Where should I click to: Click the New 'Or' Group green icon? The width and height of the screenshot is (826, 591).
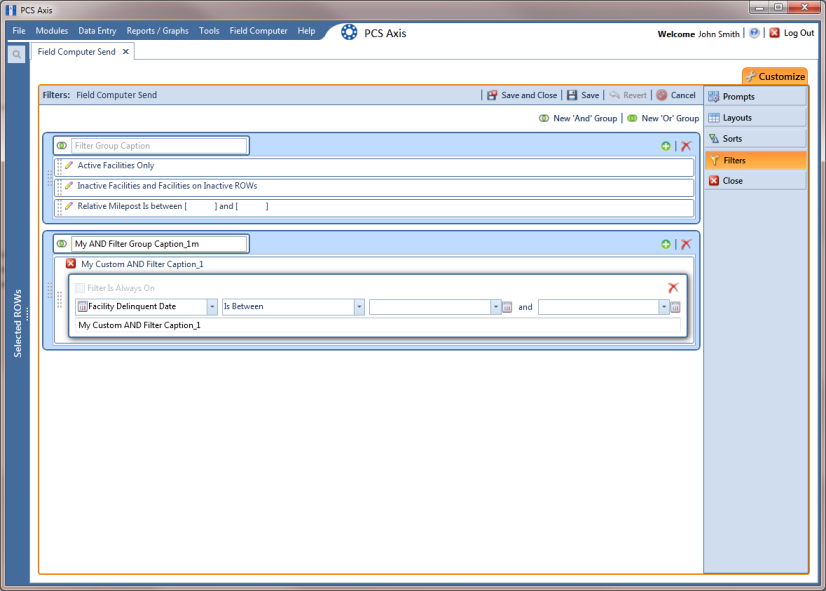[x=632, y=118]
